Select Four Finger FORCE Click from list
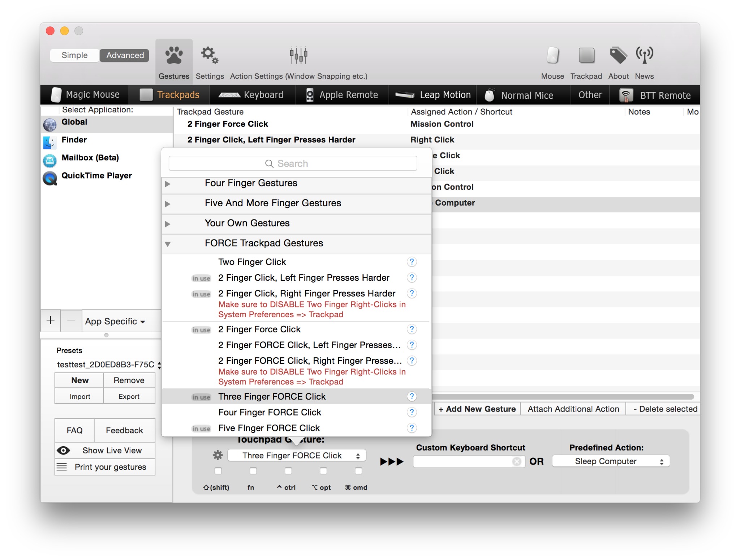The image size is (740, 560). tap(296, 412)
